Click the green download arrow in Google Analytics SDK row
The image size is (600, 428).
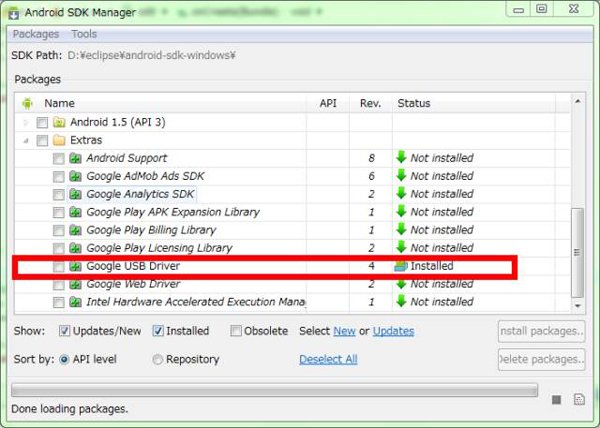tap(401, 193)
